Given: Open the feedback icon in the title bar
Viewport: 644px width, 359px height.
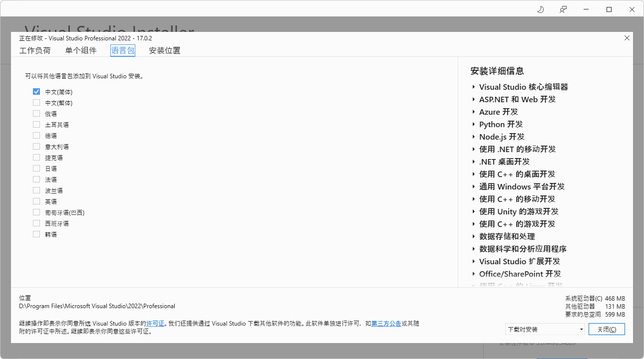Looking at the screenshot, I should point(563,9).
